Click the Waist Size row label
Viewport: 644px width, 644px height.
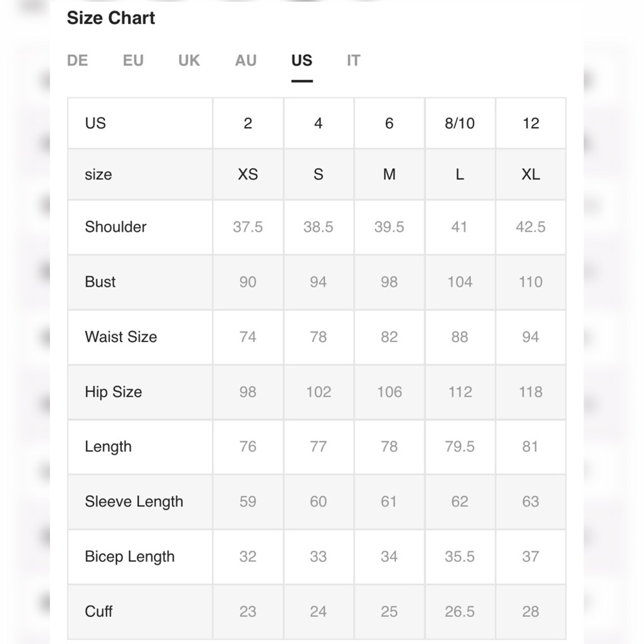point(121,337)
